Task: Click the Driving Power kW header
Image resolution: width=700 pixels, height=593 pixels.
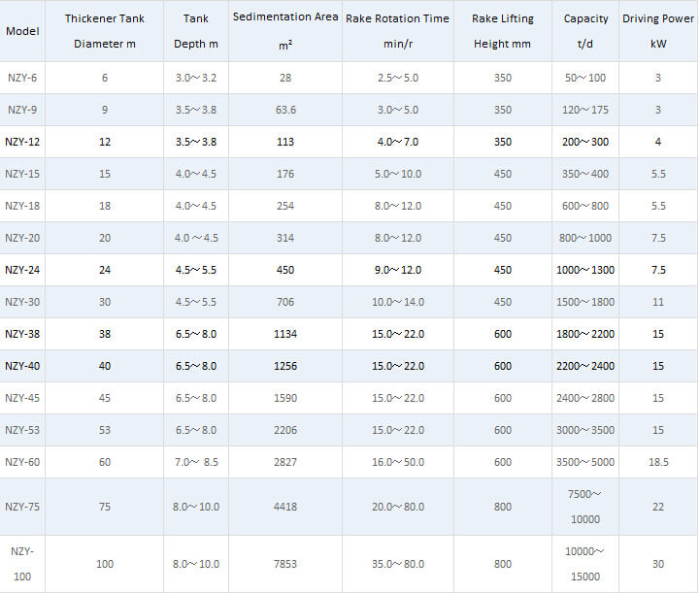Action: point(658,31)
